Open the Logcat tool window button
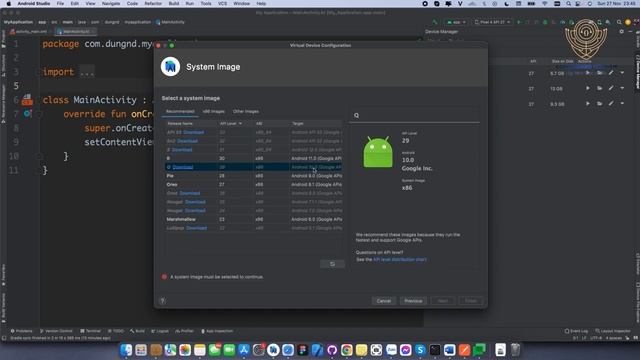Viewport: 640px width, 360px height. pos(160,331)
